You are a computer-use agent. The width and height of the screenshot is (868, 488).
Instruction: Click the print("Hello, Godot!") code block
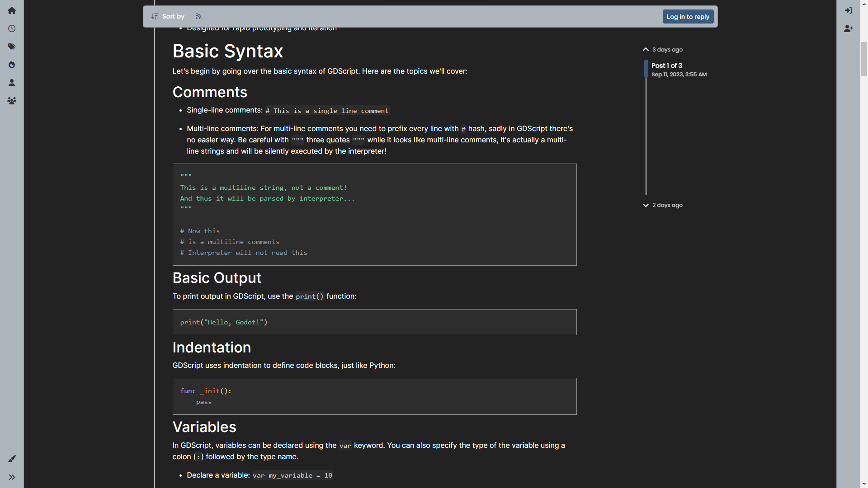[374, 322]
